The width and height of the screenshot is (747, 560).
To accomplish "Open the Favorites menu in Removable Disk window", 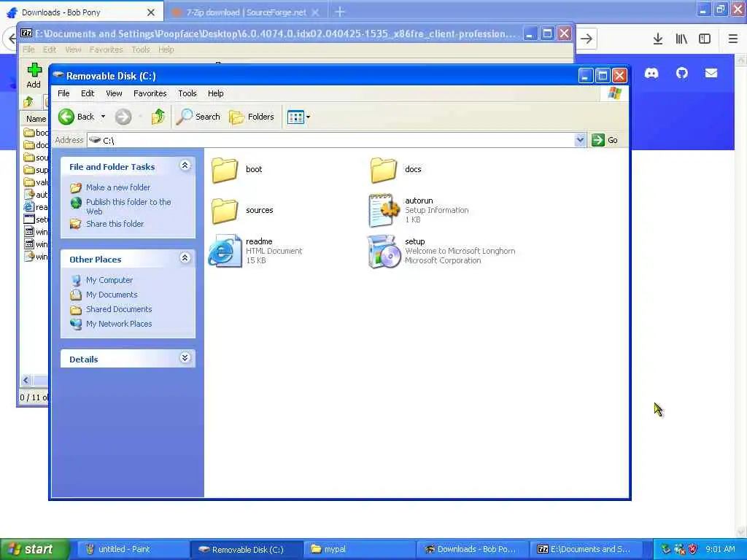I will [150, 93].
